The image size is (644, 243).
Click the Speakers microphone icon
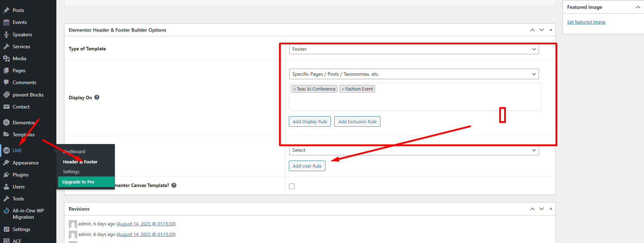click(6, 35)
